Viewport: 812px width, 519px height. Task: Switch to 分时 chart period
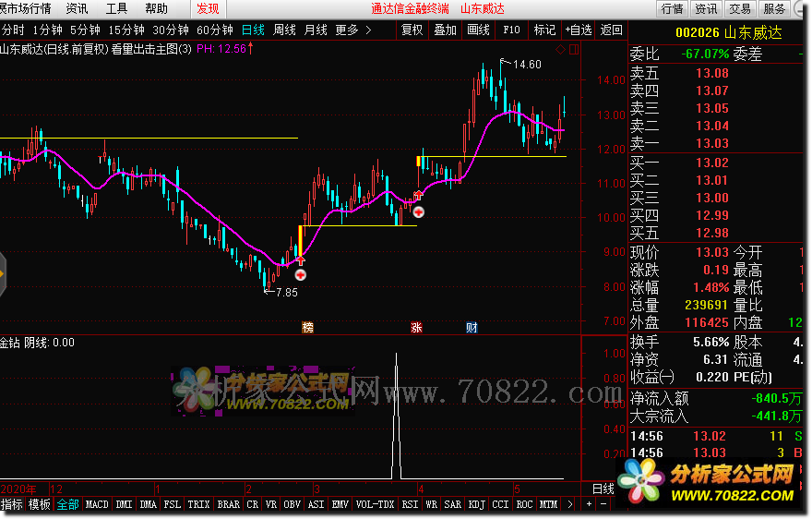[x=13, y=30]
